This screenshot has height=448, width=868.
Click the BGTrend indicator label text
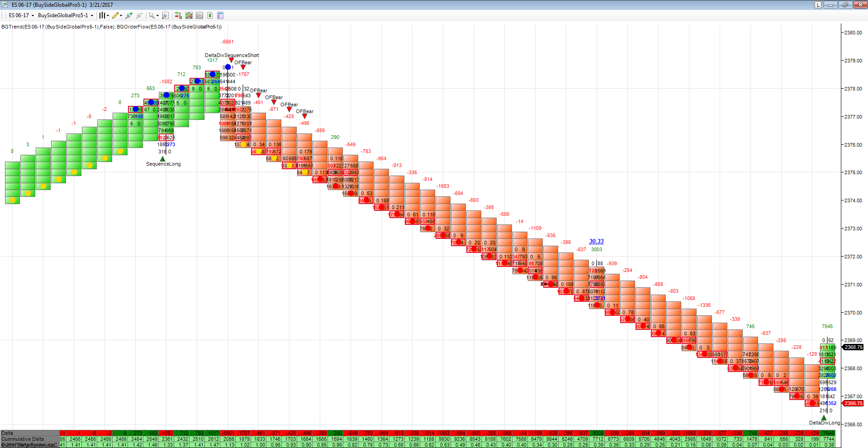pyautogui.click(x=58, y=27)
